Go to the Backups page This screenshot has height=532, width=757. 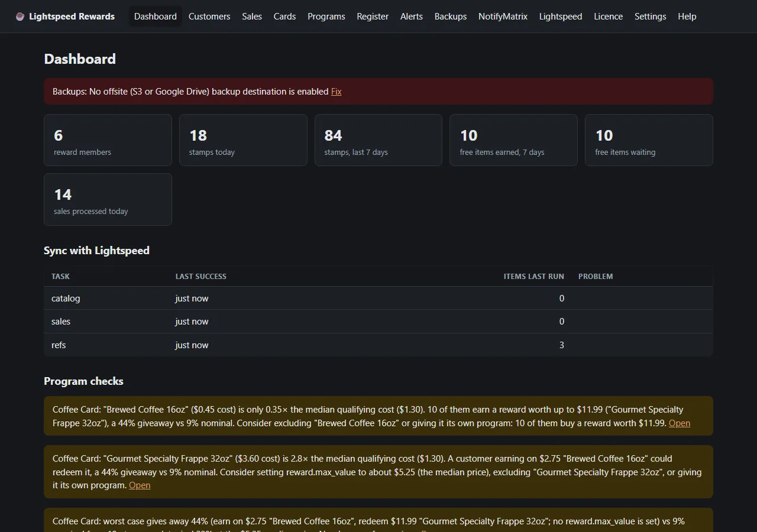click(x=451, y=17)
